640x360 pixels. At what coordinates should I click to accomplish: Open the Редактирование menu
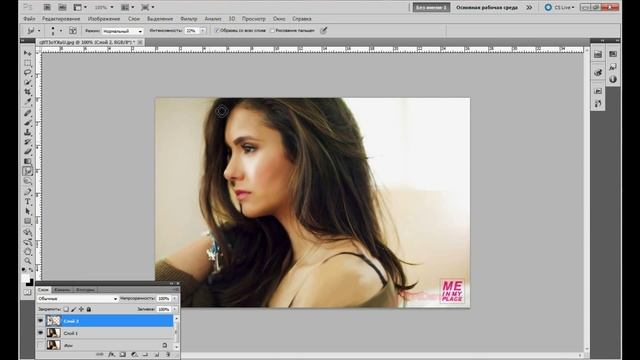pos(61,19)
